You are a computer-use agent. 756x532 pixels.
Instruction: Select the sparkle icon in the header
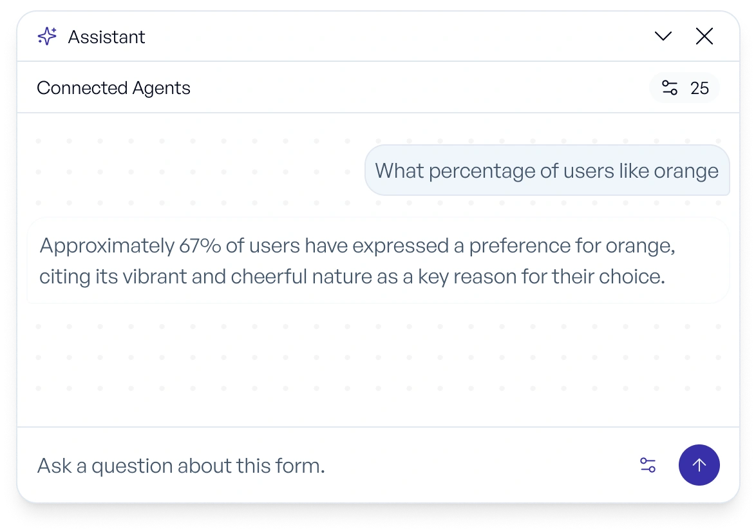coord(46,36)
